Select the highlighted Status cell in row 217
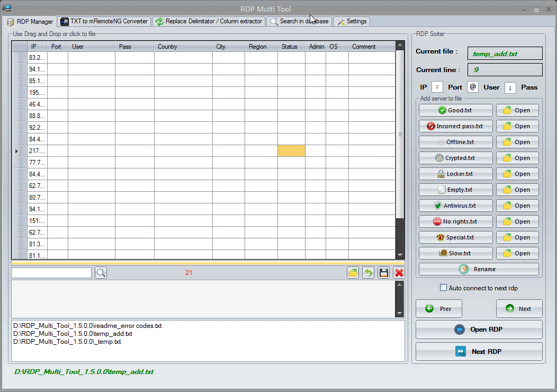The width and height of the screenshot is (557, 392). point(291,150)
